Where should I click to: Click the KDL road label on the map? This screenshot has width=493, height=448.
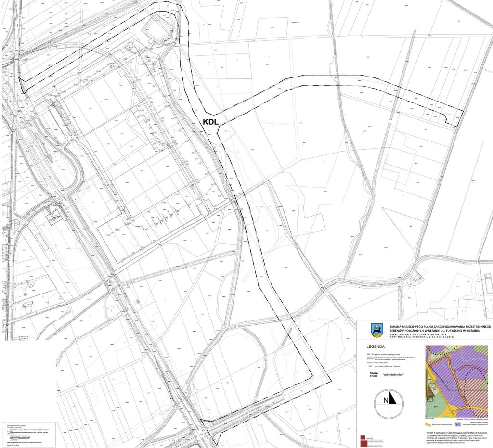tap(211, 122)
